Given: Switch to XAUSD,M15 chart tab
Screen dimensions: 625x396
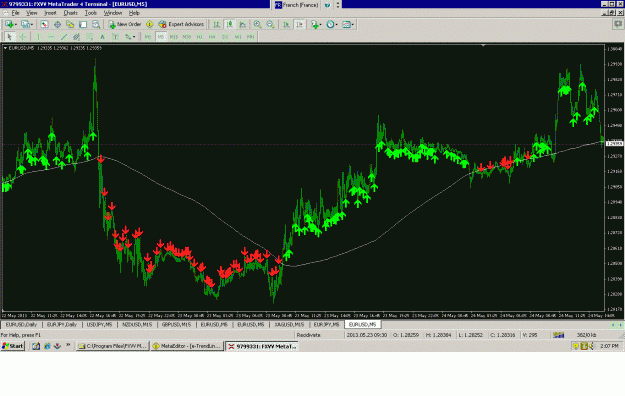Looking at the screenshot, I should tap(289, 325).
